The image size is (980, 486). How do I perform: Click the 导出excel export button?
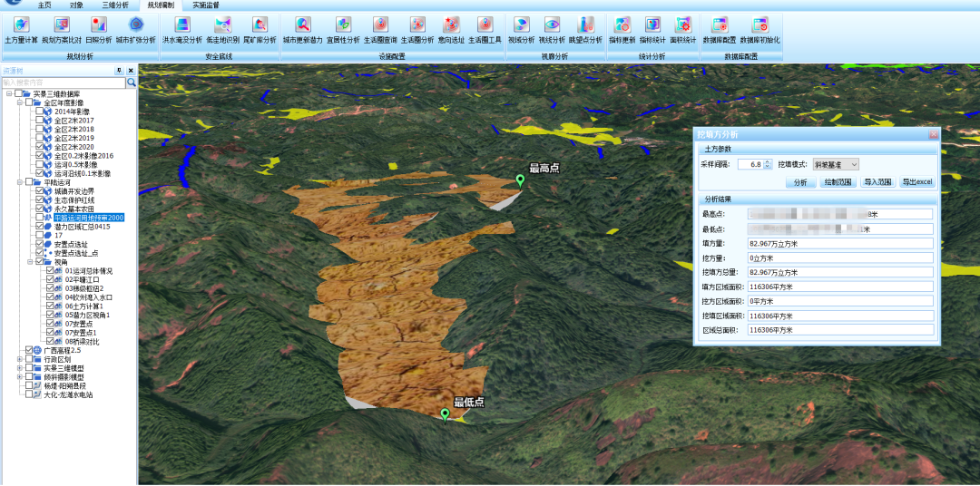pos(916,182)
